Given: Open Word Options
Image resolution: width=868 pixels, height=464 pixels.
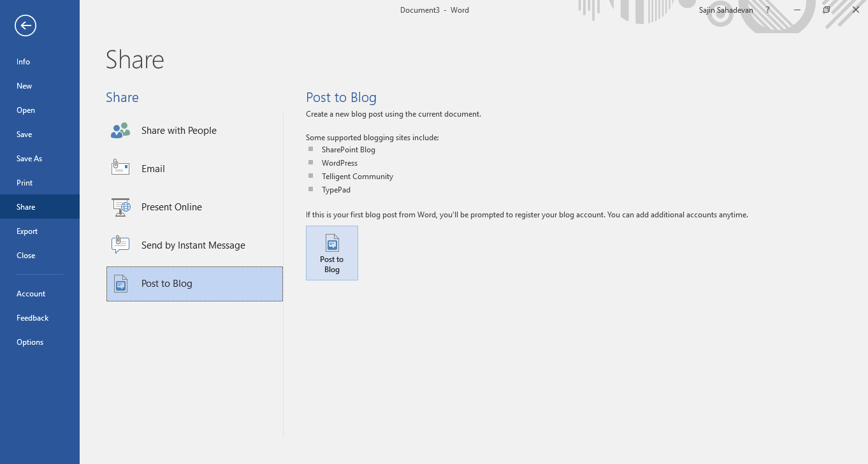Looking at the screenshot, I should point(40,342).
